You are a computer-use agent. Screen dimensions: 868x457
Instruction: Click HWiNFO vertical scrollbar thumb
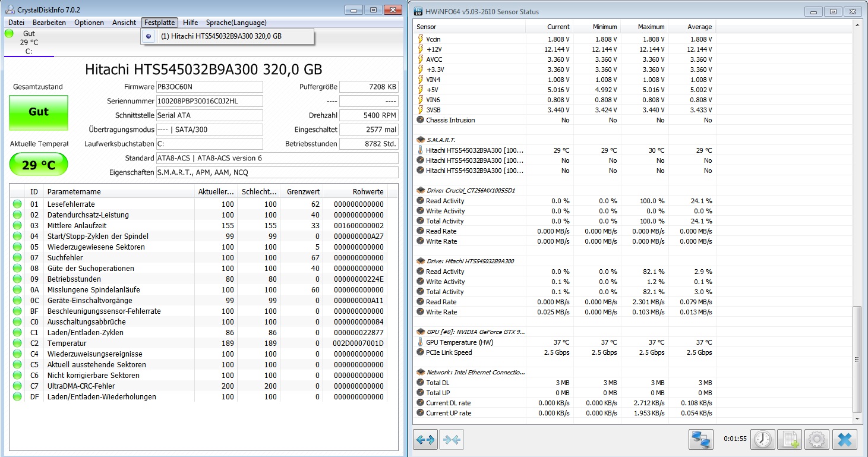point(856,359)
